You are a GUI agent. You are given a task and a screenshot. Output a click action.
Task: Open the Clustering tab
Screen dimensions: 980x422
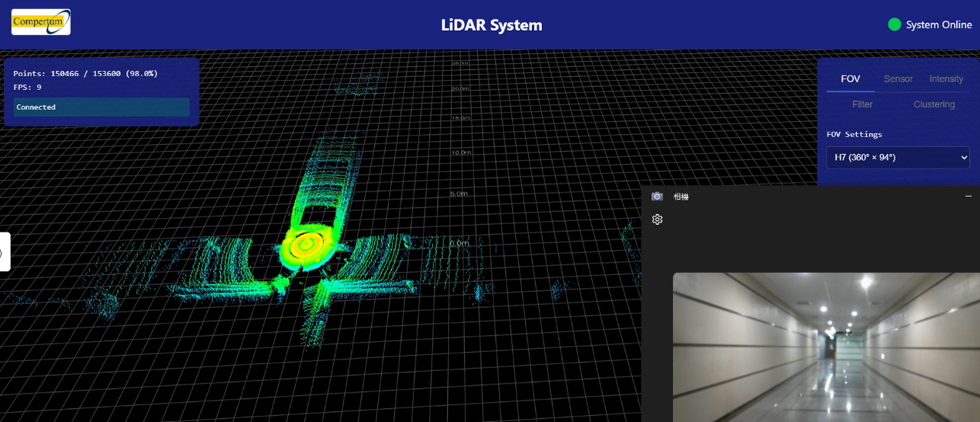tap(933, 105)
